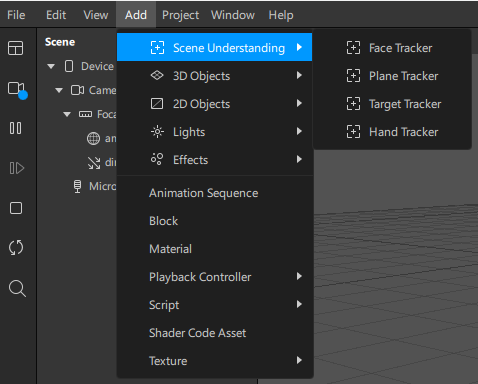The image size is (478, 384).
Task: Click the Scene Understanding submenu arrow
Action: (x=299, y=47)
